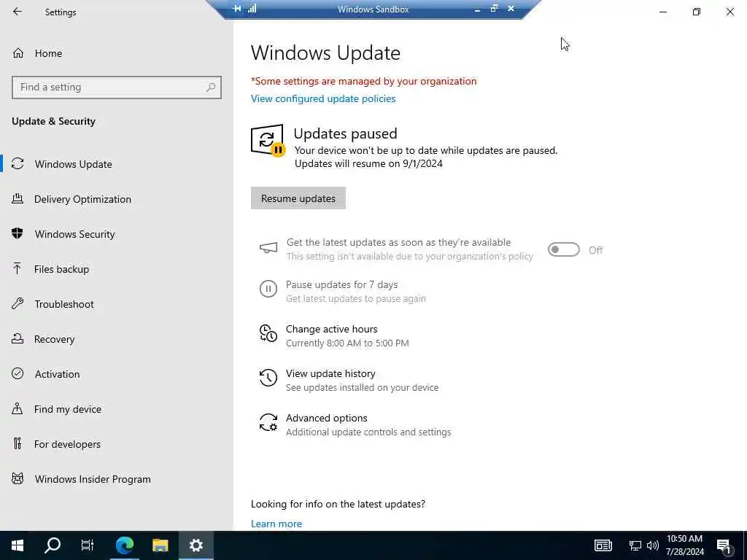This screenshot has height=560, width=747.
Task: Click the Activation checkmark circle icon
Action: coord(18,373)
